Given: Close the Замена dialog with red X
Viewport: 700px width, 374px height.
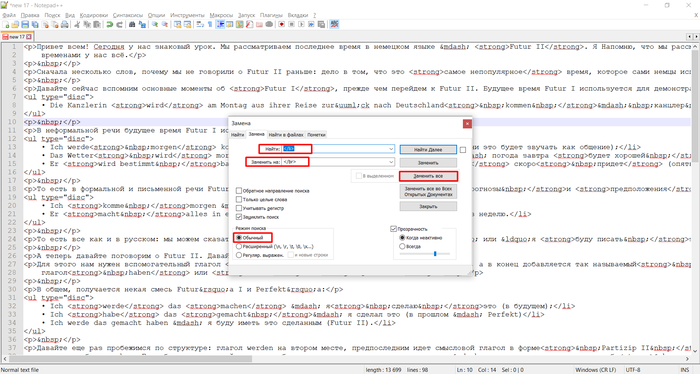Looking at the screenshot, I should 467,124.
